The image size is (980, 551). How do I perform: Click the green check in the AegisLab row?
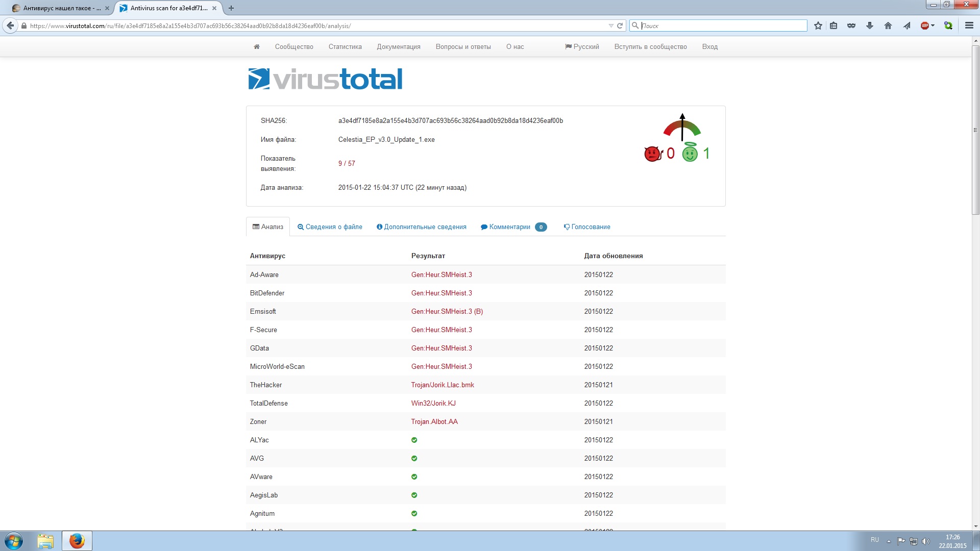click(414, 495)
